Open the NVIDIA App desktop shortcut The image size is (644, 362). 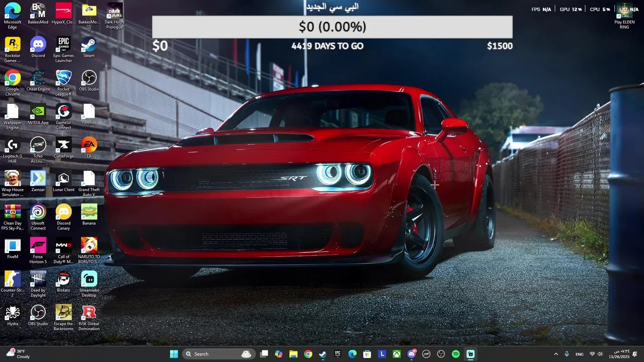[38, 114]
